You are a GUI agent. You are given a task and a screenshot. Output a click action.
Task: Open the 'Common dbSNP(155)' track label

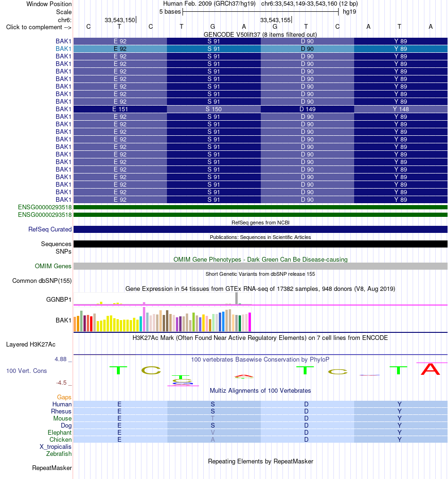click(42, 281)
